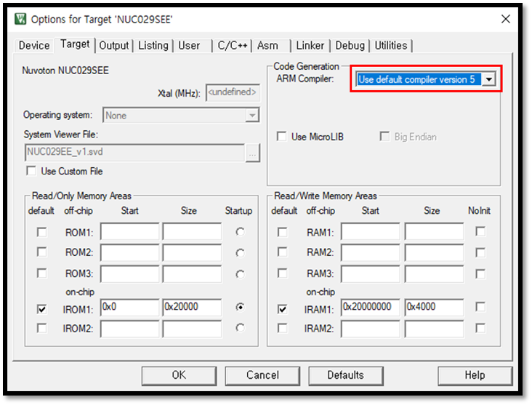Tick the RAM2 NoInit checkbox
The width and height of the screenshot is (532, 405).
pos(480,252)
